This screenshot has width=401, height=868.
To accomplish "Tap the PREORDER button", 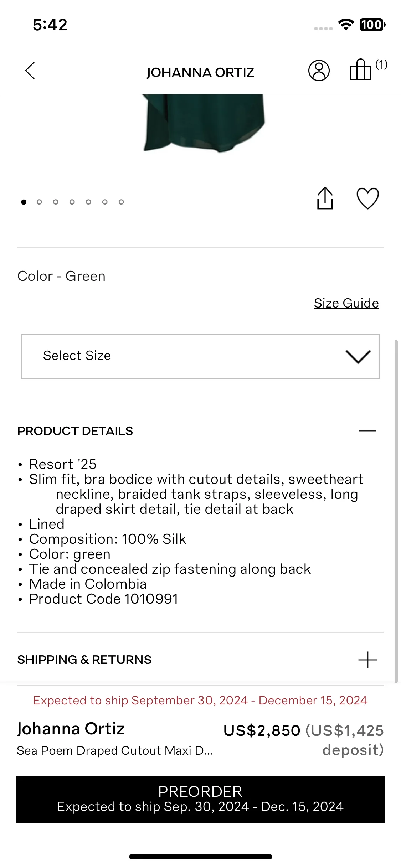I will tap(200, 800).
